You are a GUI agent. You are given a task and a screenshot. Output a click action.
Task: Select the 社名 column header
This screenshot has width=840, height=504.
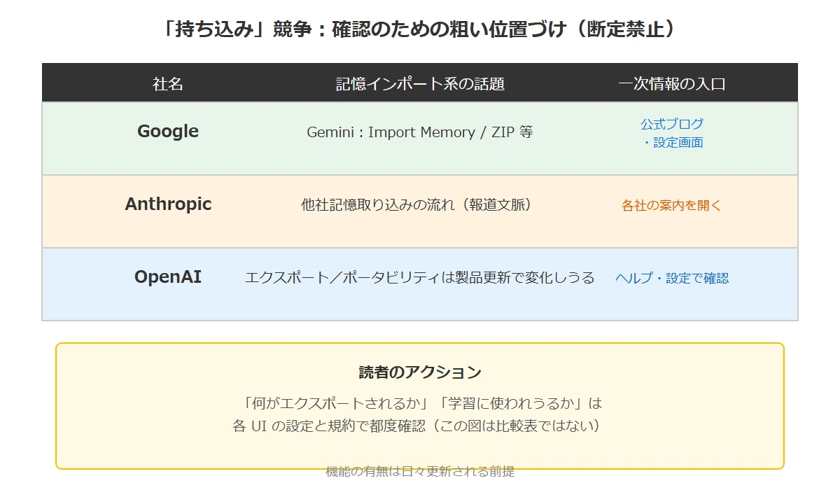168,84
